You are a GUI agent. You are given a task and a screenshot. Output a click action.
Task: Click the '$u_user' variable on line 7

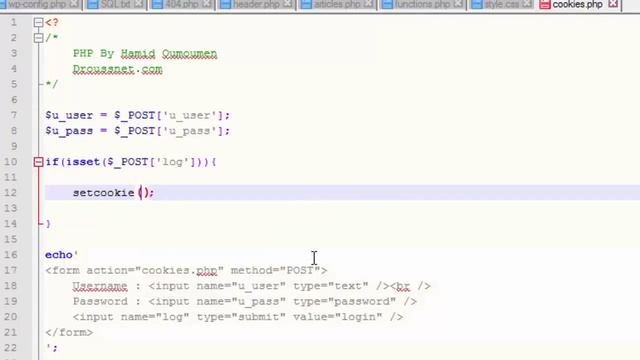69,116
